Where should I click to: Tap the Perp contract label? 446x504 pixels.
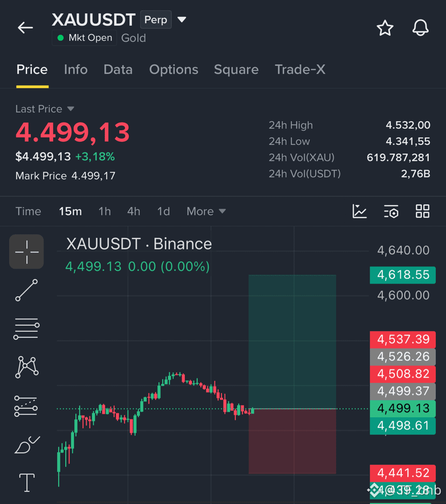tap(156, 19)
